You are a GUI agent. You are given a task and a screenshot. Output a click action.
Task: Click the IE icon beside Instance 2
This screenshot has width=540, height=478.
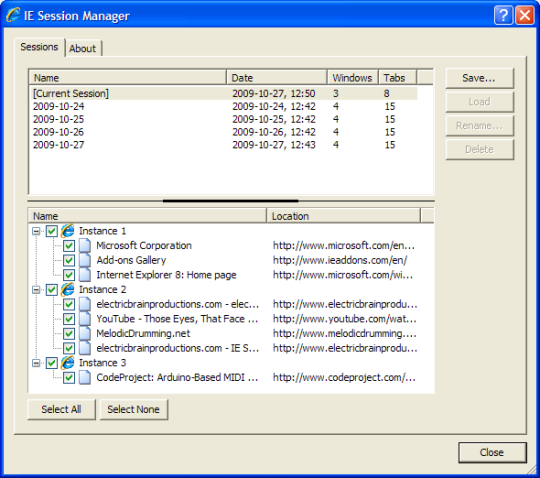click(68, 289)
